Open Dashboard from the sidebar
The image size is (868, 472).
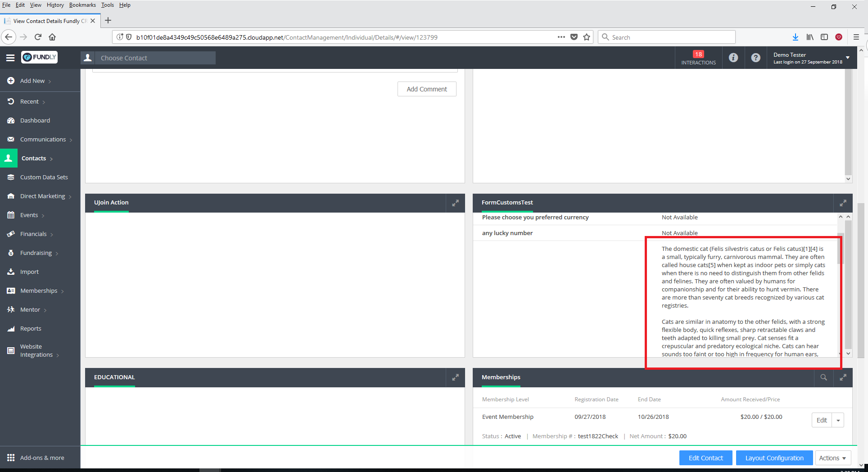click(x=35, y=121)
